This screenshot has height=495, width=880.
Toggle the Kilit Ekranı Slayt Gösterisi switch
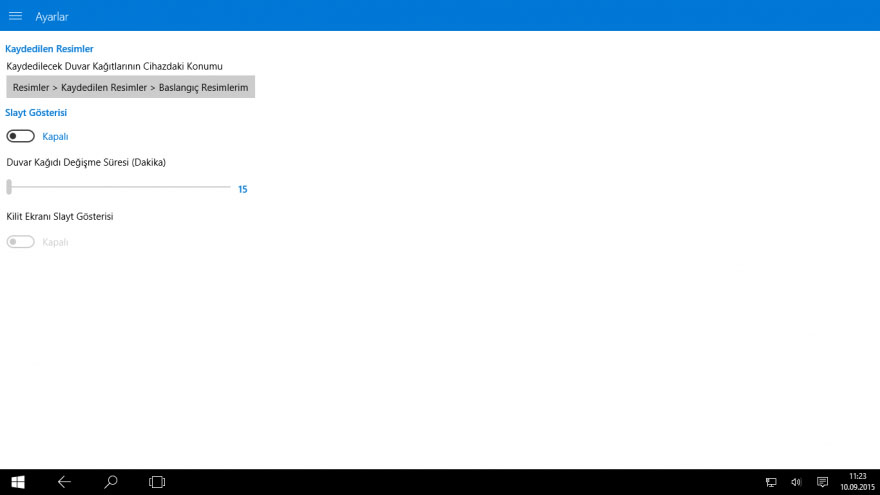21,242
